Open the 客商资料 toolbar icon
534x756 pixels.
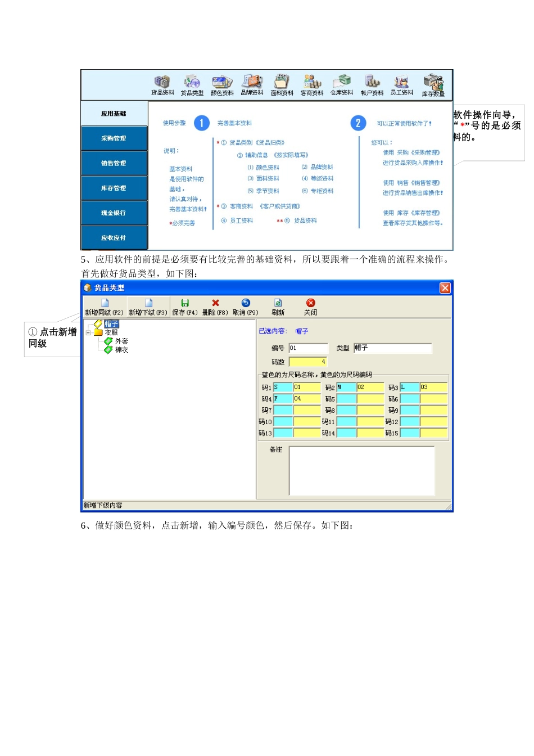pos(312,85)
